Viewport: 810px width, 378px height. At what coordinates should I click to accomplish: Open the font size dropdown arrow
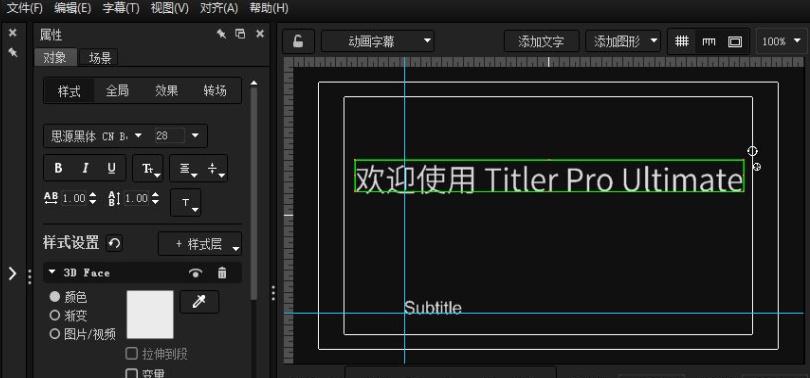pos(195,136)
